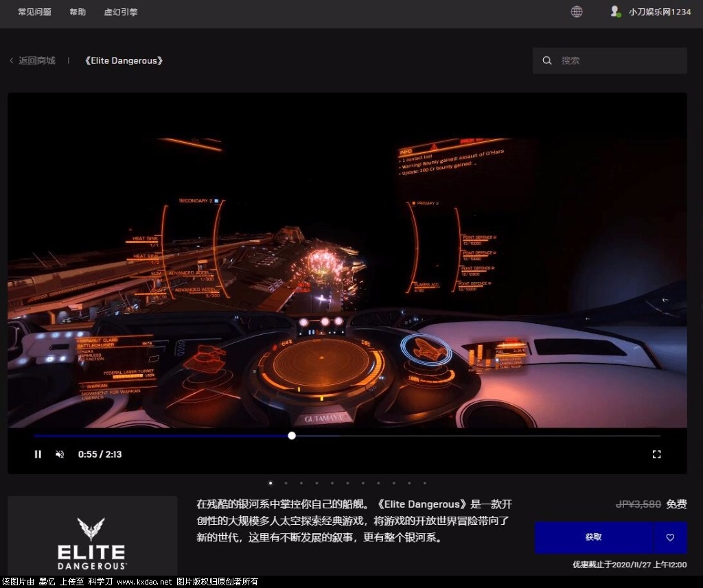
Task: Open the 虚幻引擎 Unreal Engine link
Action: click(x=121, y=12)
